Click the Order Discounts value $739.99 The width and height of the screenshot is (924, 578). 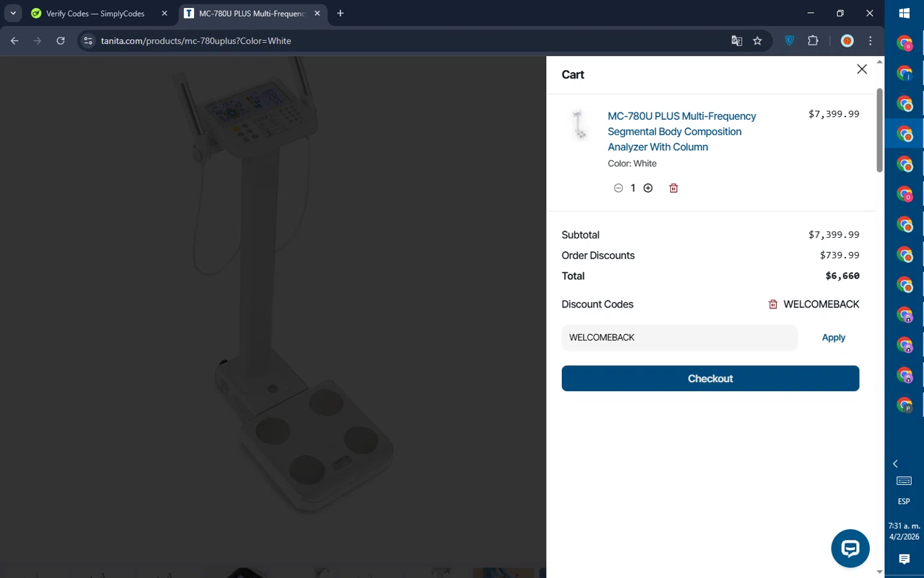(839, 255)
